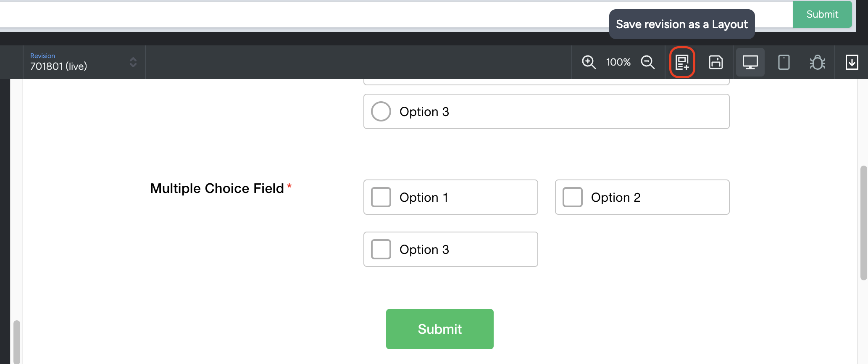Click the Revision selector up-down arrows
868x364 pixels.
point(133,62)
